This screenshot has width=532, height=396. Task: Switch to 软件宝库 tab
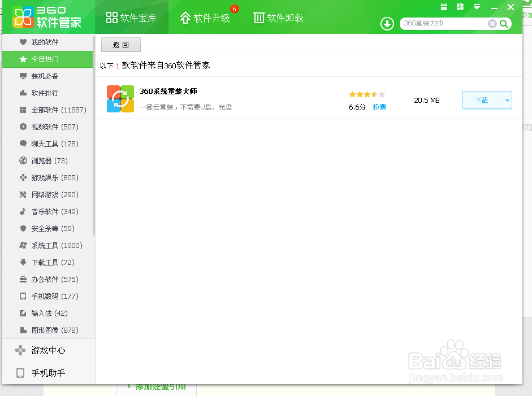click(131, 18)
